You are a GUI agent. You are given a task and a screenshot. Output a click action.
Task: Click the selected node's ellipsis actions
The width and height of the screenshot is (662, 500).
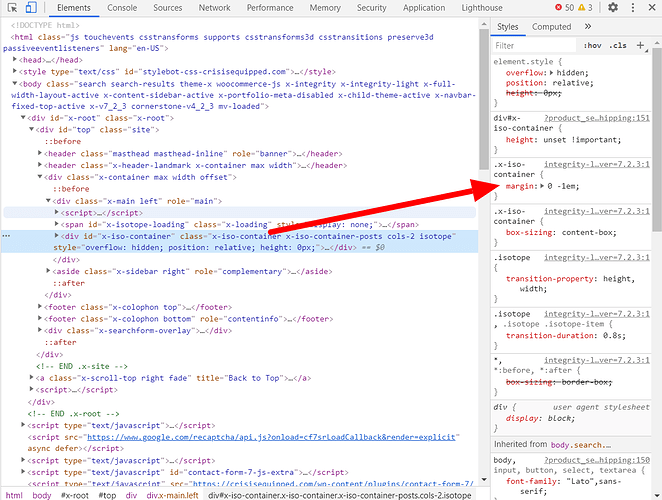click(6, 236)
